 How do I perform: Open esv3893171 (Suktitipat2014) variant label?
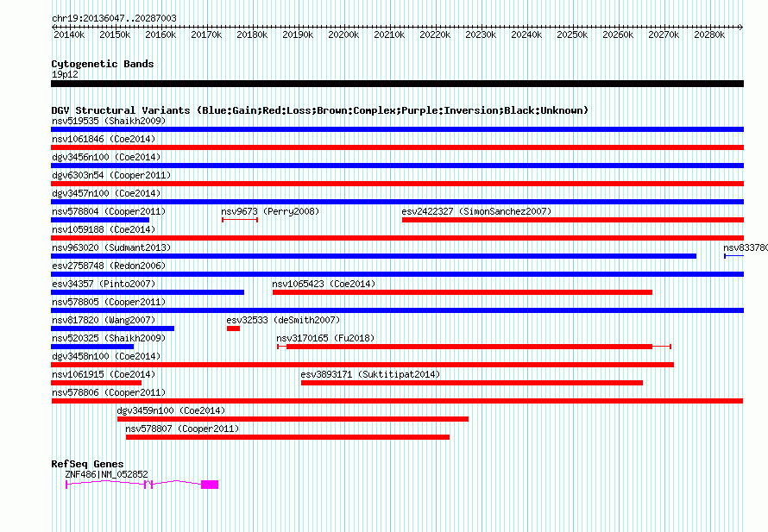[x=370, y=374]
